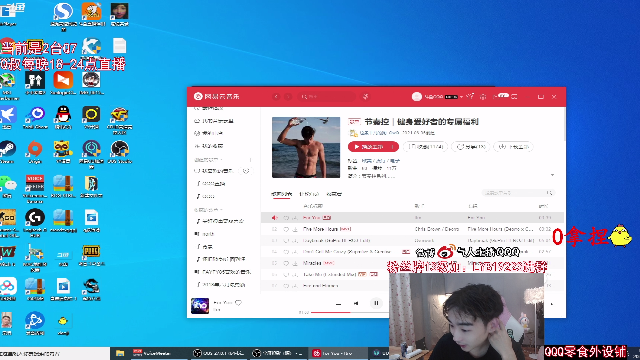This screenshot has height=360, width=640.
Task: Open the playlist cover image
Action: (x=306, y=147)
